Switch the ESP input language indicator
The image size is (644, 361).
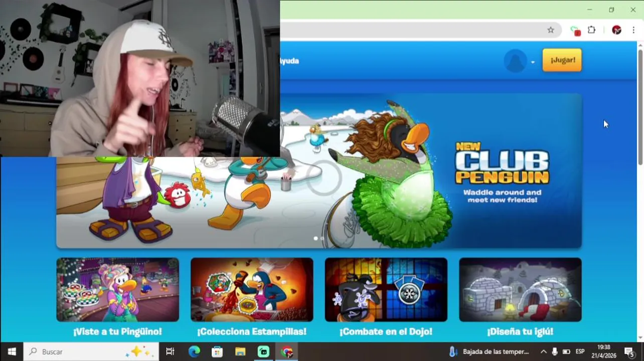pyautogui.click(x=580, y=351)
